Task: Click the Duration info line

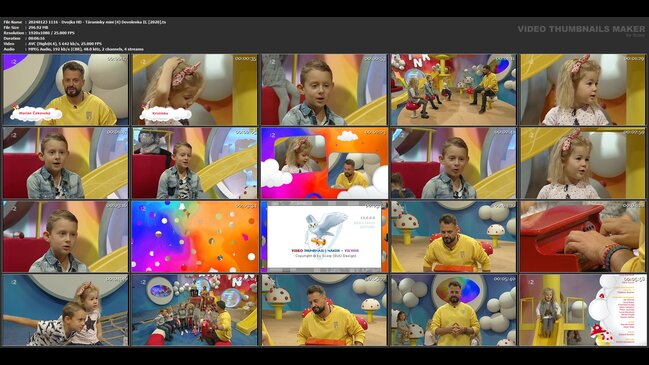Action: pos(24,38)
